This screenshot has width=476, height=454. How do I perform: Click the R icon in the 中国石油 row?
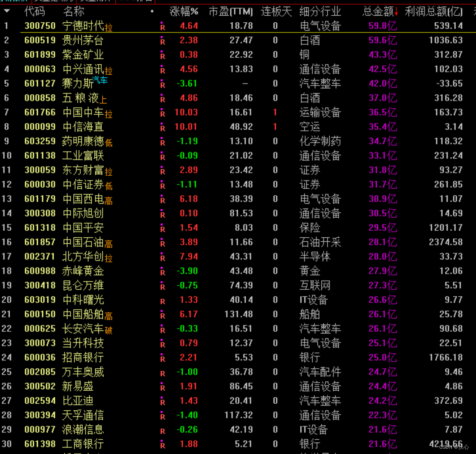coord(163,242)
